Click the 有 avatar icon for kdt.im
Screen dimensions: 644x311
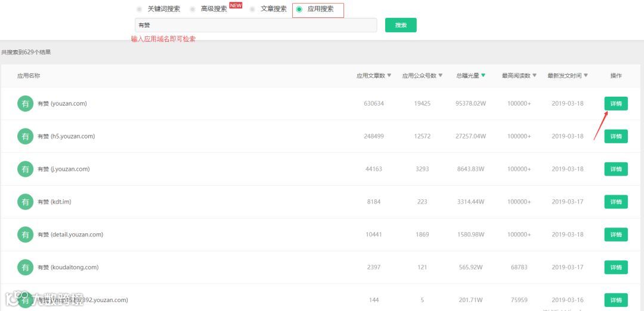click(26, 202)
